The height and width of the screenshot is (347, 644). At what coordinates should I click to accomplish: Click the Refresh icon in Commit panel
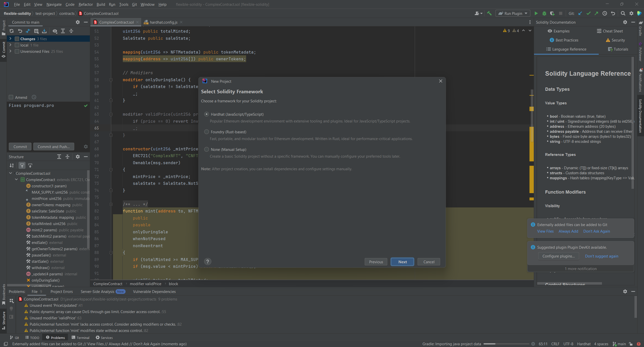(12, 31)
